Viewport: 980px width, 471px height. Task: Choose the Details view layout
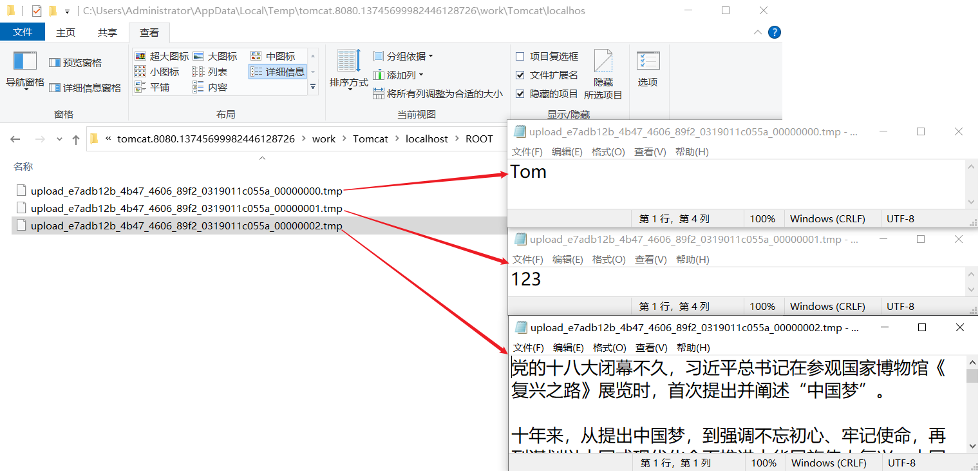coord(278,72)
